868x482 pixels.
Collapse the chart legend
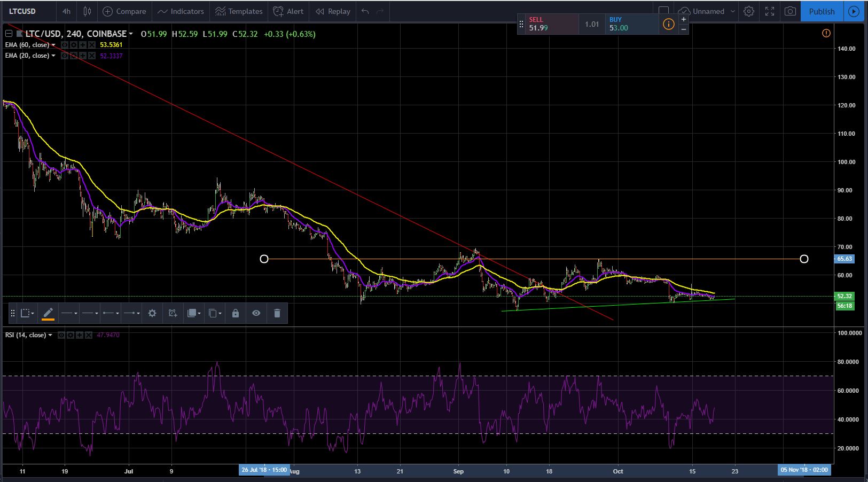(9, 34)
